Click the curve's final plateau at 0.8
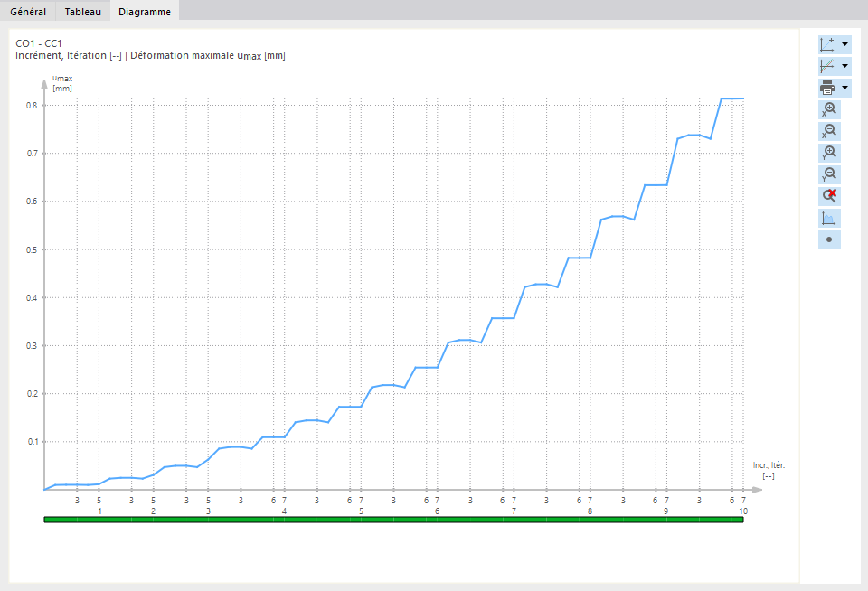Viewport: 868px width, 591px height. pos(732,98)
